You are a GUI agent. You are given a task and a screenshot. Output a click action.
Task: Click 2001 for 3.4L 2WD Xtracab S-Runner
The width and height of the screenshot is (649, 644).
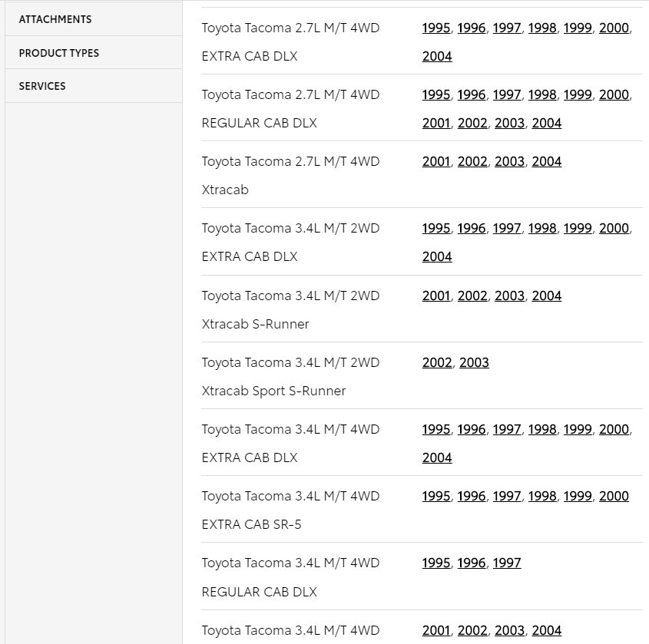435,296
